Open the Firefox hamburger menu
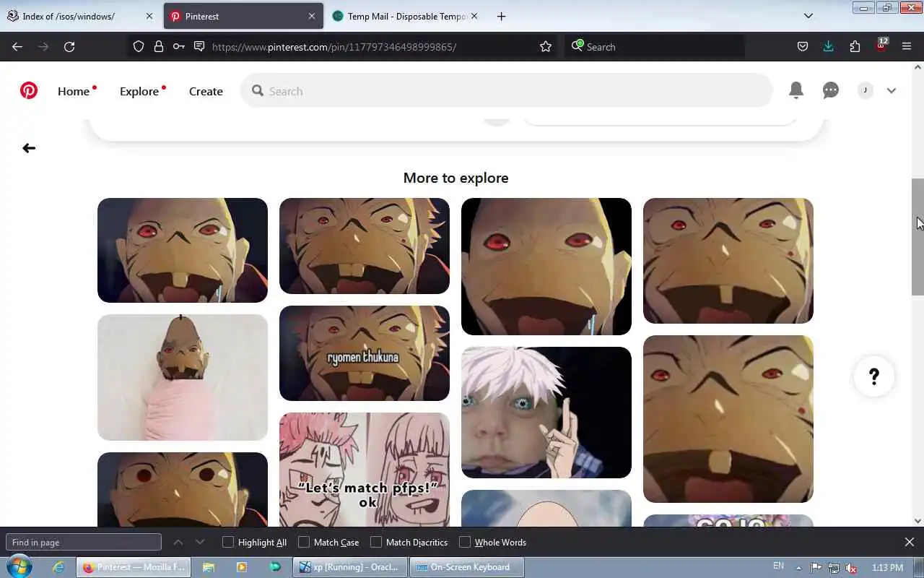924x578 pixels. [907, 46]
